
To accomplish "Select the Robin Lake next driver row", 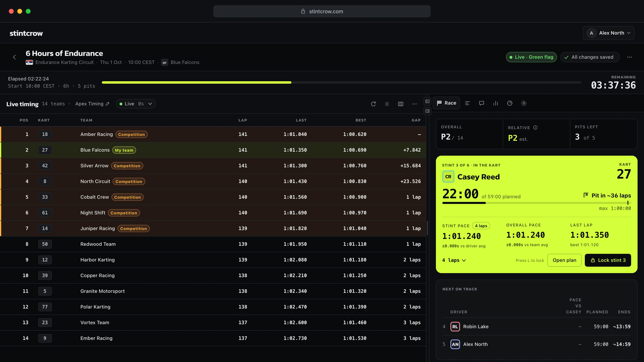I will coord(537,327).
